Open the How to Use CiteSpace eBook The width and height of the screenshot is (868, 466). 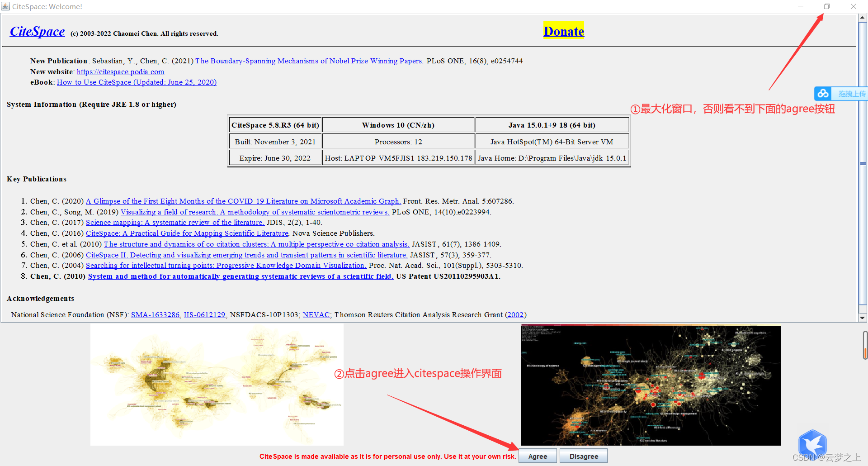pyautogui.click(x=137, y=82)
